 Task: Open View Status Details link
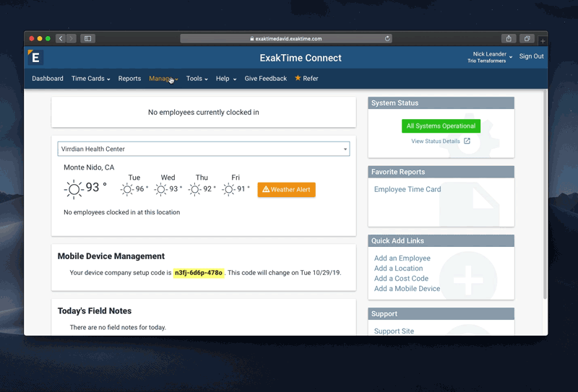[436, 141]
